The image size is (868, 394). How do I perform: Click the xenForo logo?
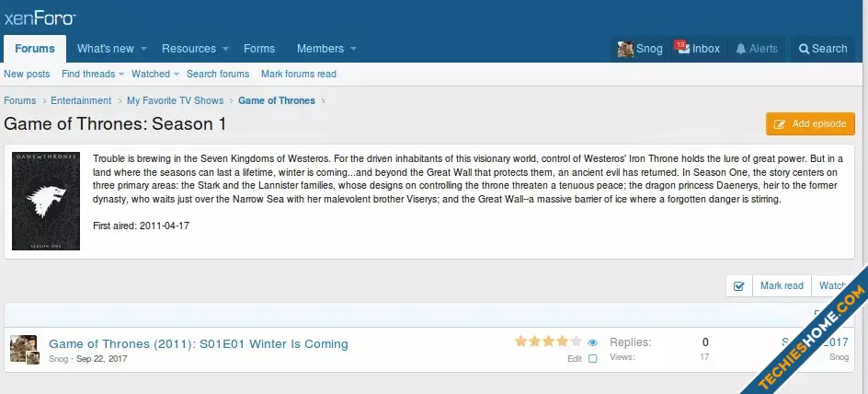pos(40,18)
